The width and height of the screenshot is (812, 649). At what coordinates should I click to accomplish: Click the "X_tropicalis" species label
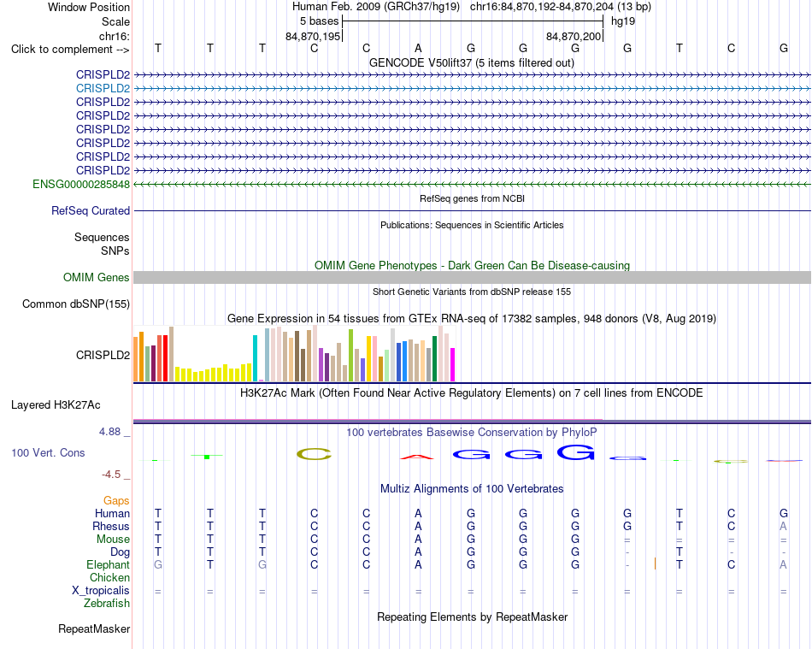point(101,591)
